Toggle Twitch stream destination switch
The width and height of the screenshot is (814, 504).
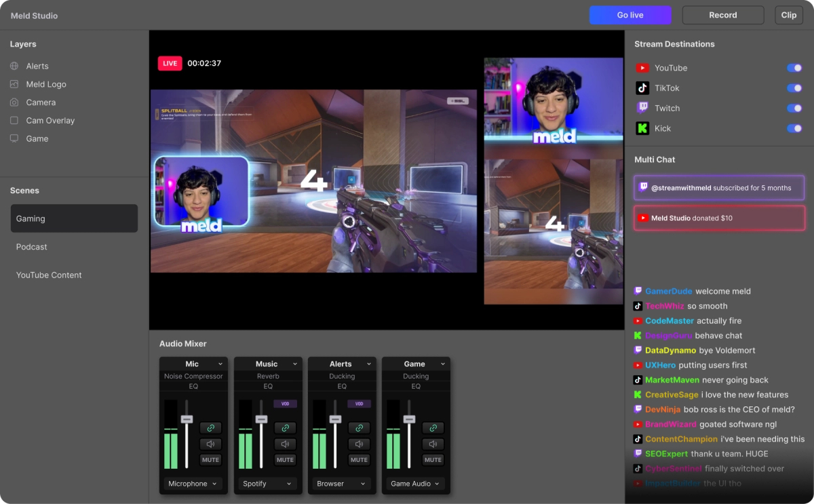click(x=794, y=108)
